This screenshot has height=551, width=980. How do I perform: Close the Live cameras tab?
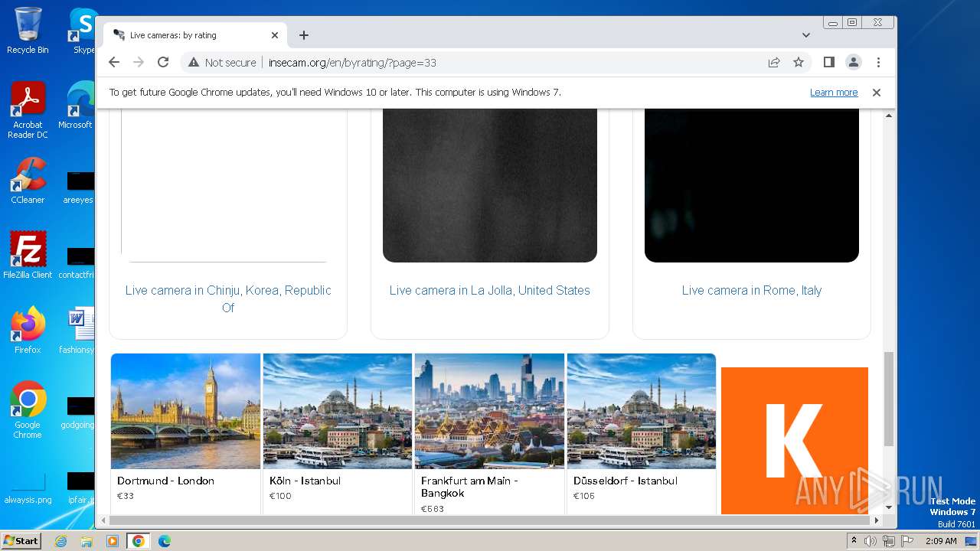click(275, 35)
